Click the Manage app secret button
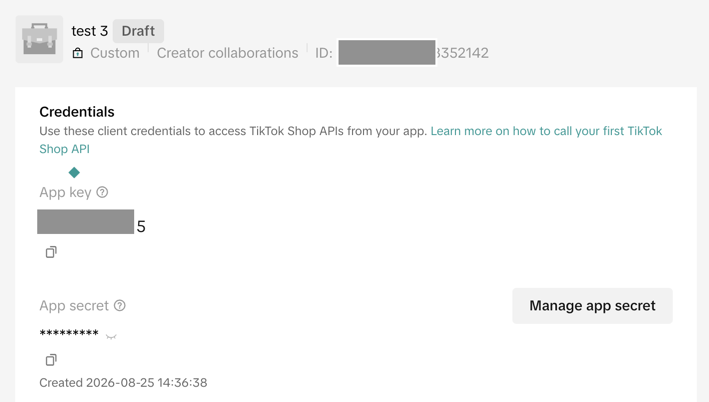The height and width of the screenshot is (402, 709). pyautogui.click(x=592, y=306)
